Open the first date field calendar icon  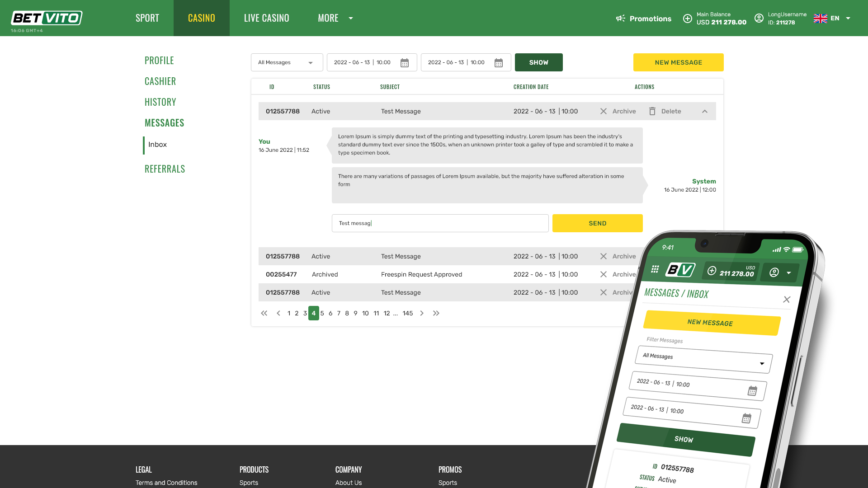(405, 63)
